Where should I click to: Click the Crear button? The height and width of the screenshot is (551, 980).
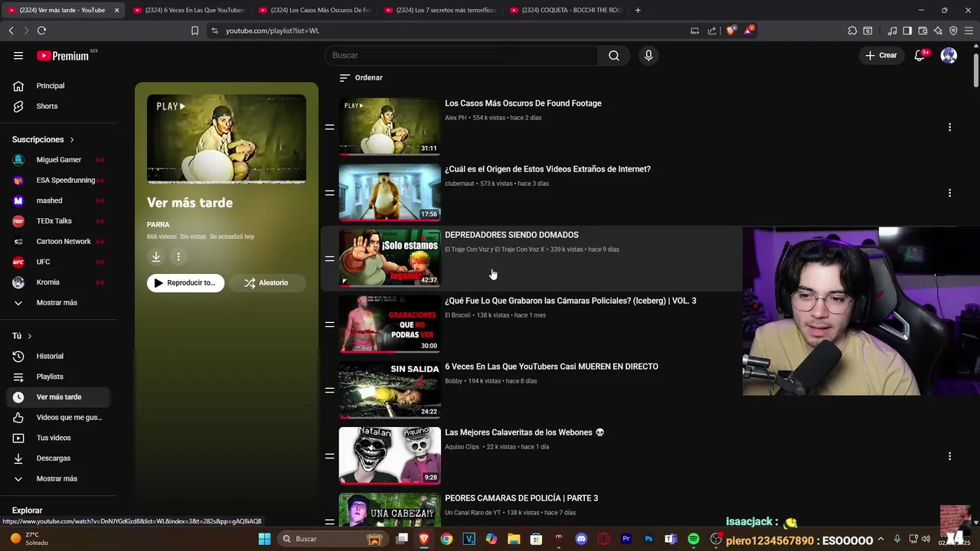point(880,55)
